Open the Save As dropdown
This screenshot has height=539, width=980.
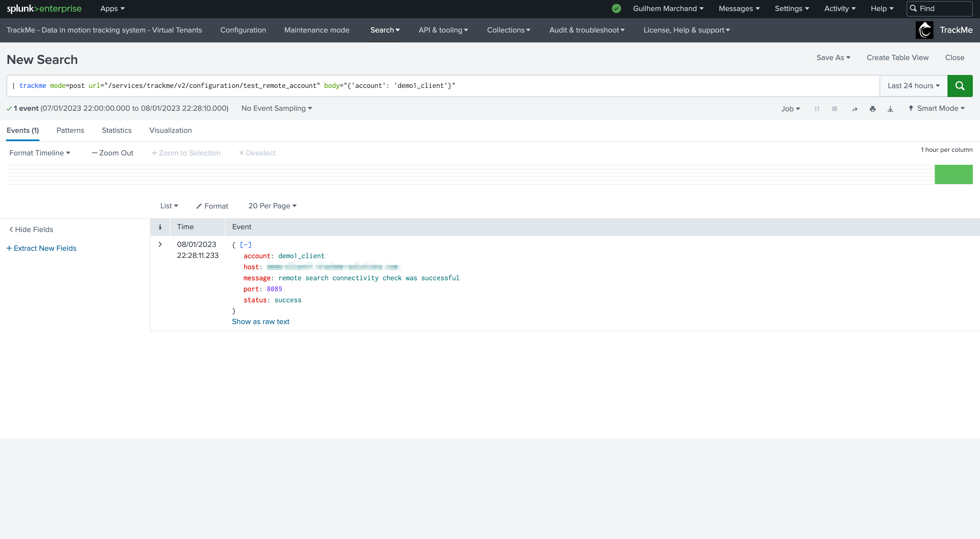[833, 58]
